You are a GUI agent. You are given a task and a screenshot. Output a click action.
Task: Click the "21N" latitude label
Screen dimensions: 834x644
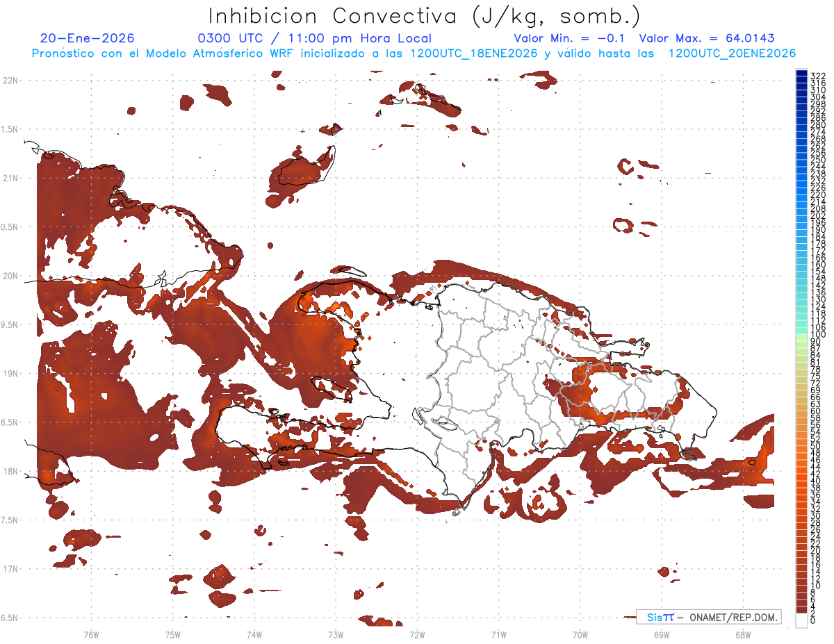pyautogui.click(x=10, y=178)
